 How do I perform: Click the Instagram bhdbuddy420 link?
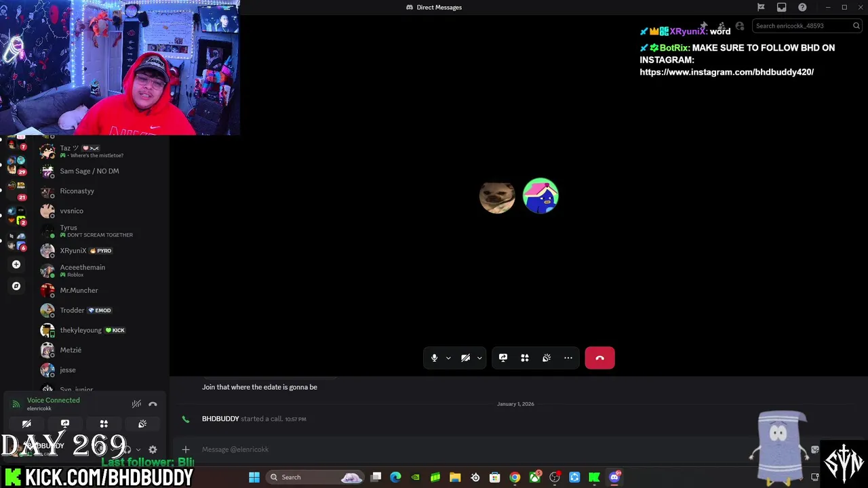pos(727,72)
